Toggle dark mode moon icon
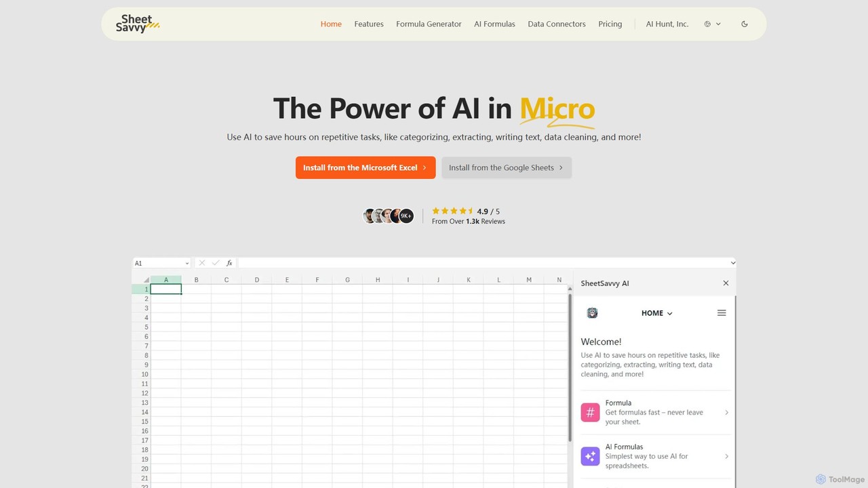Viewport: 868px width, 488px height. (x=745, y=24)
